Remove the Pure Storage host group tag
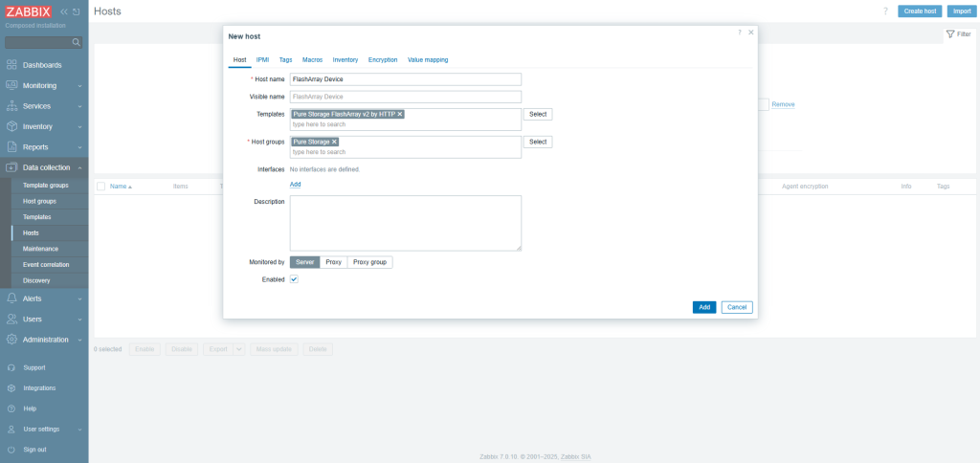980x463 pixels. (334, 142)
